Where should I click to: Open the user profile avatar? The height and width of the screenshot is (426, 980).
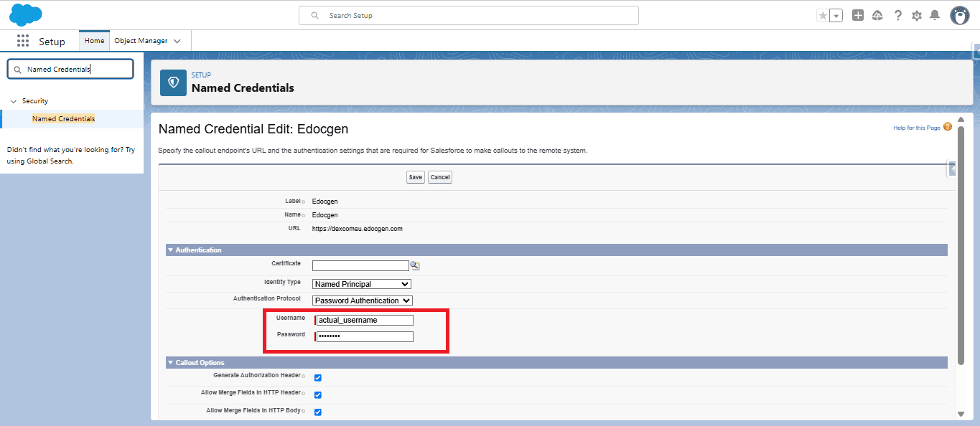[x=960, y=15]
